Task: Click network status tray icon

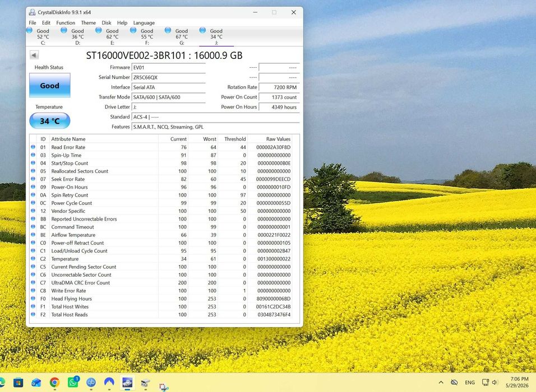Action: [486, 382]
